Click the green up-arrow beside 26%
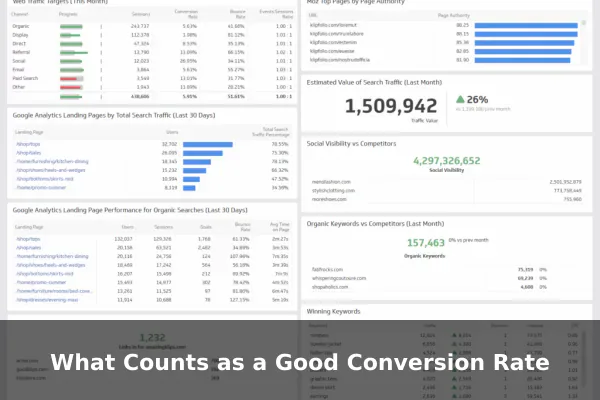The image size is (600, 400). pyautogui.click(x=460, y=100)
